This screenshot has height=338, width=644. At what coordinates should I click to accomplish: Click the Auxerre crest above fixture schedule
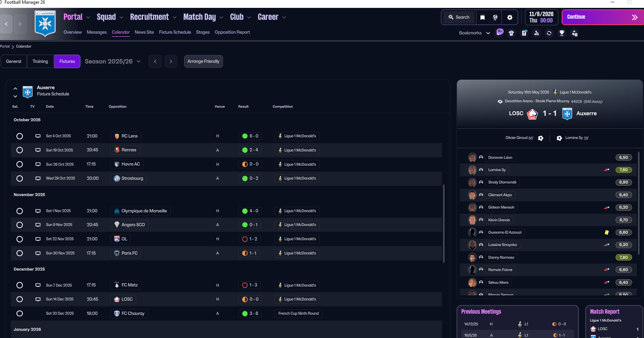click(28, 92)
